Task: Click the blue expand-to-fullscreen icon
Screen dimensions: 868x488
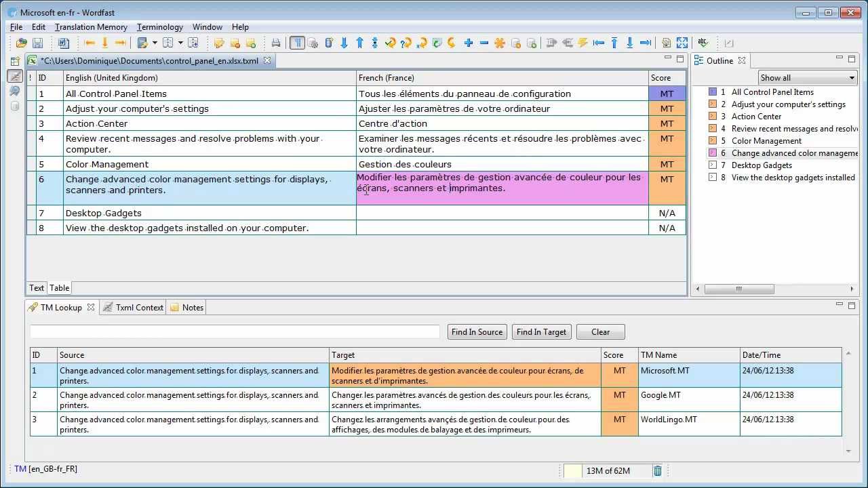Action: point(682,43)
